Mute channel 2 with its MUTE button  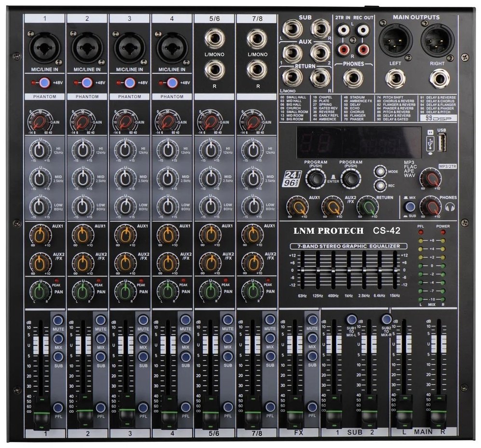101,320
